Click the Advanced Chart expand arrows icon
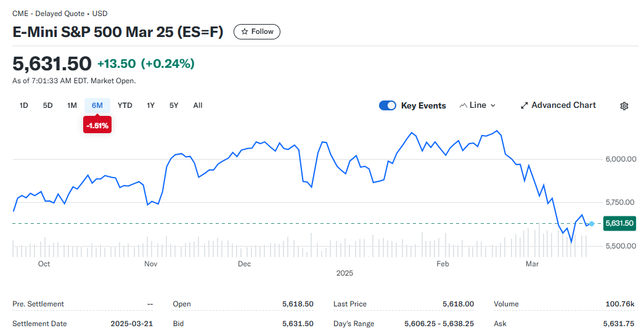644x336 pixels. coord(524,105)
